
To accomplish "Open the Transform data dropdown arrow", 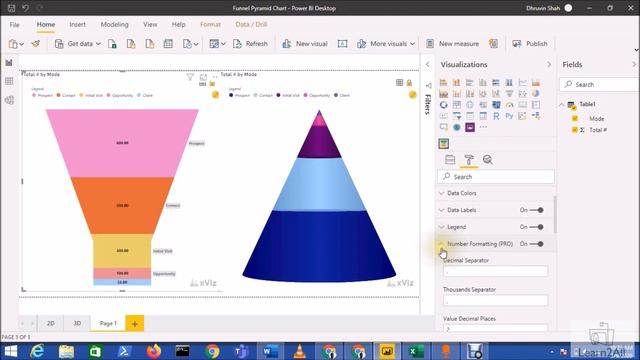I will [x=223, y=44].
